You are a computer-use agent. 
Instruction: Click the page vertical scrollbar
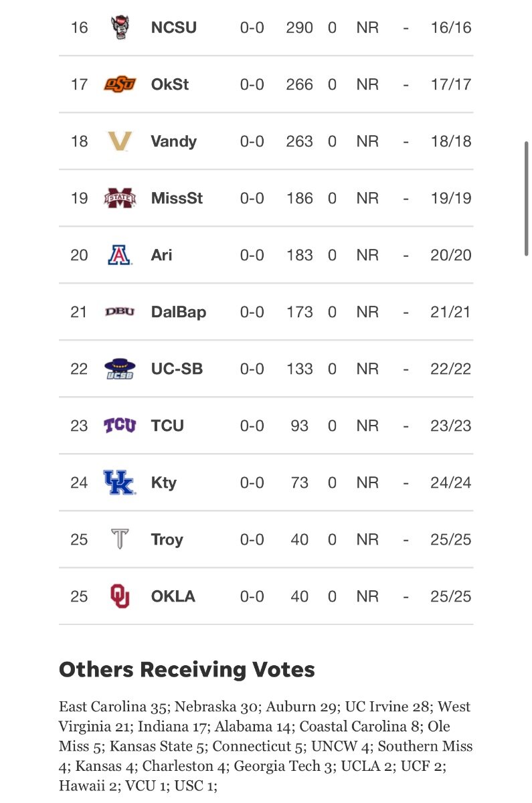click(527, 198)
